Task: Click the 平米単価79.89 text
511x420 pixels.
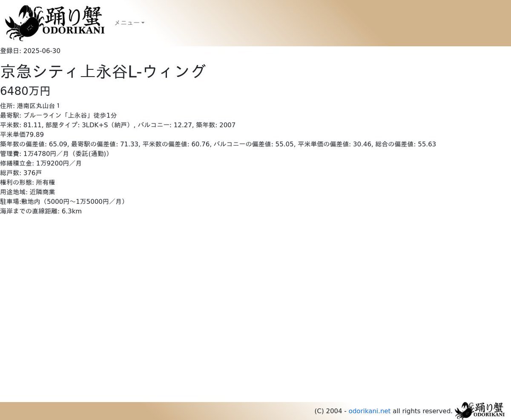Action: click(22, 134)
